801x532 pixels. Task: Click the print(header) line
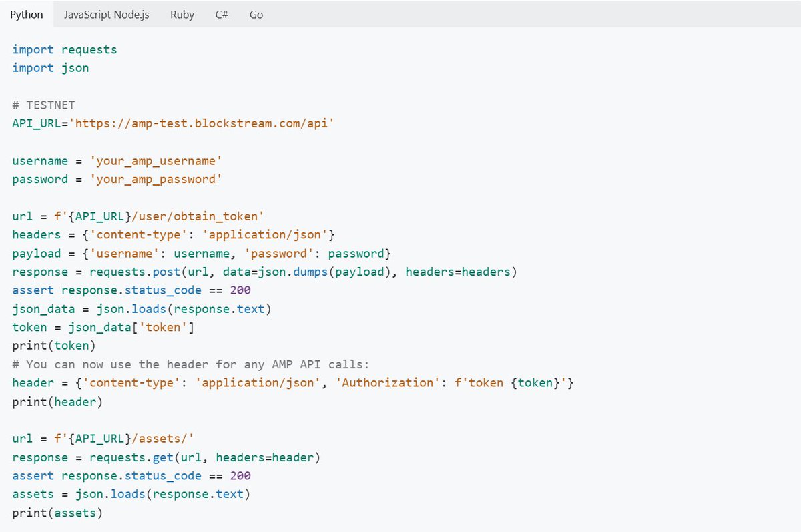(57, 402)
